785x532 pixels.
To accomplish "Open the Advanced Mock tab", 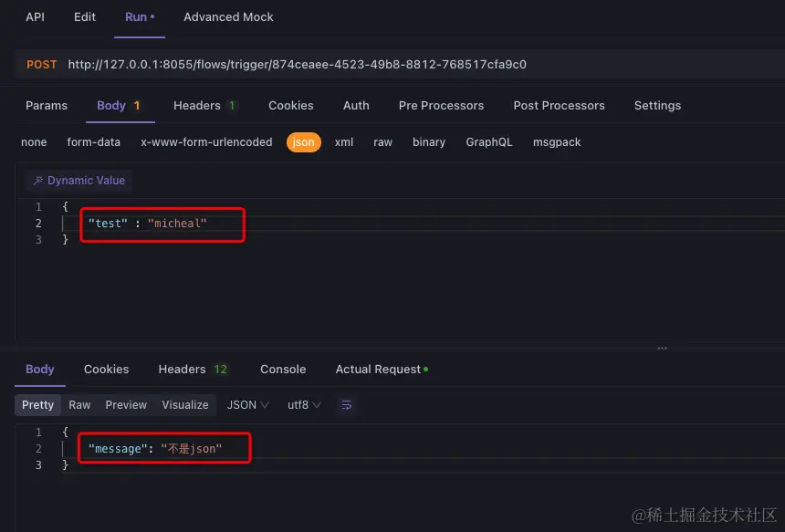I will [228, 17].
